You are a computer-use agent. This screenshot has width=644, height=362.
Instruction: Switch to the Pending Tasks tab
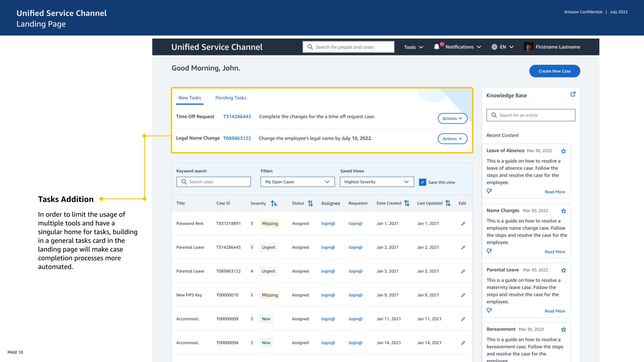coord(230,98)
